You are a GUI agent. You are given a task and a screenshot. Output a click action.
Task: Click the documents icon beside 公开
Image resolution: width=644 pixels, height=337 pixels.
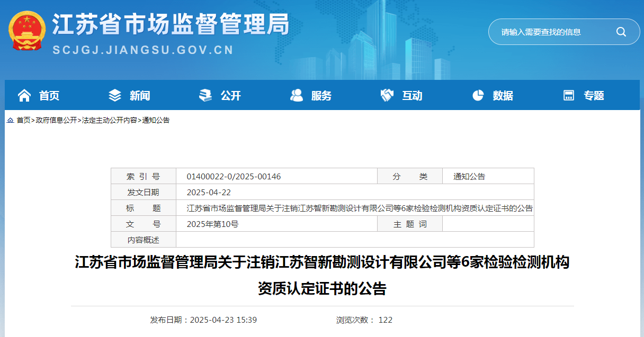click(x=205, y=95)
